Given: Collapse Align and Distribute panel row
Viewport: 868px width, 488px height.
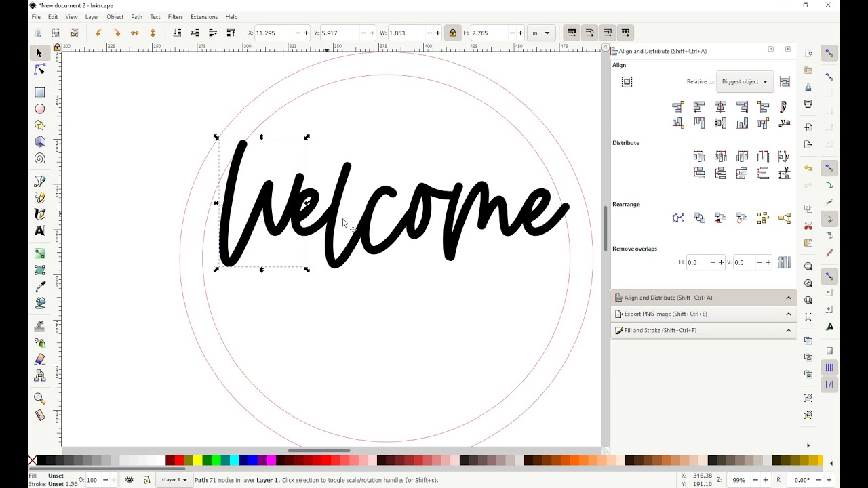Looking at the screenshot, I should click(x=703, y=298).
